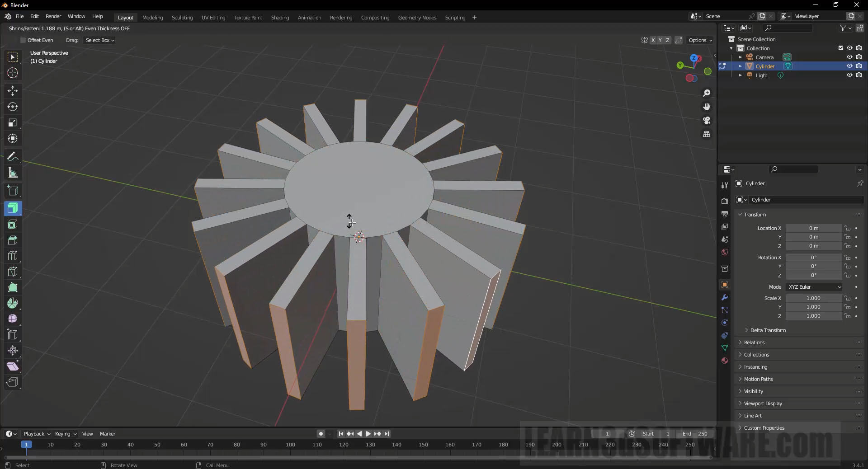Open the Render properties tab
868x469 pixels.
click(724, 201)
